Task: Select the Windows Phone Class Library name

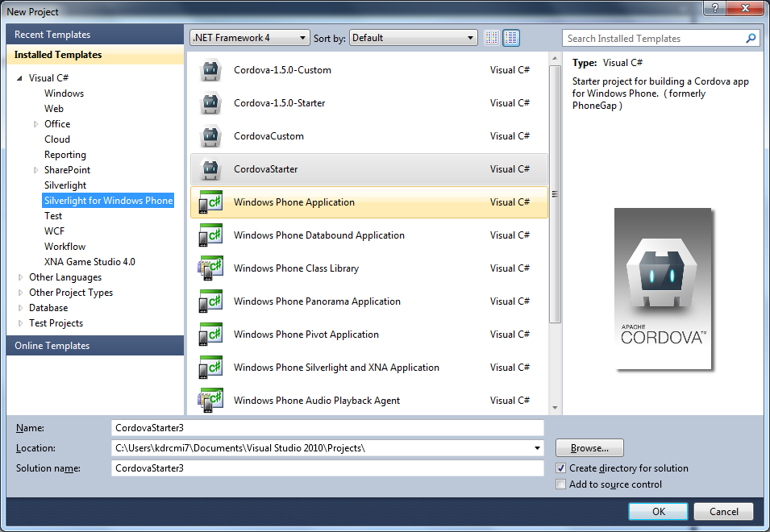Action: pos(296,268)
